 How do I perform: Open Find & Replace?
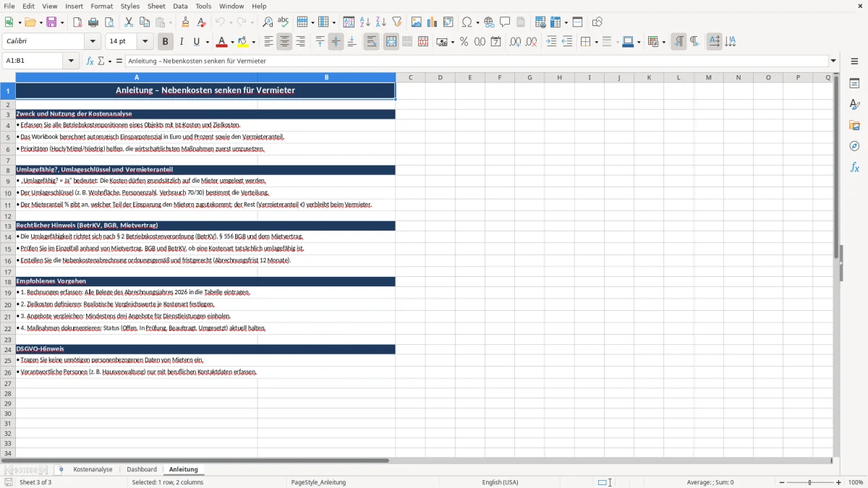pos(268,22)
